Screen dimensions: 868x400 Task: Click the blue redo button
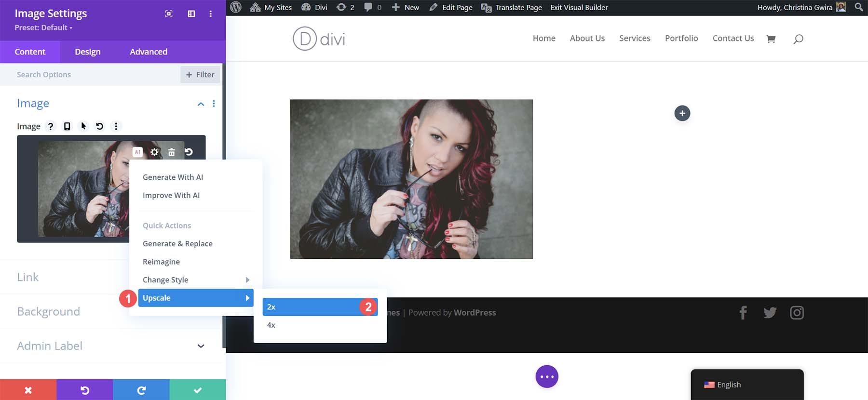(141, 390)
